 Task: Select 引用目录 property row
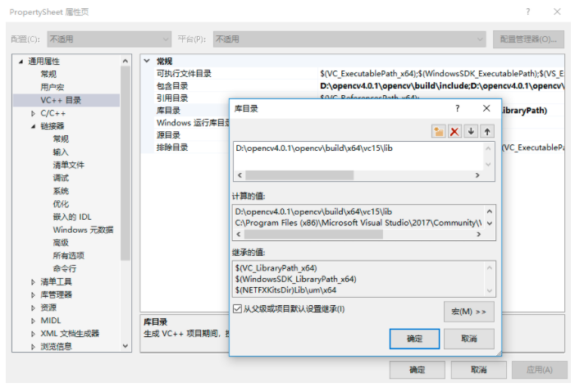[185, 98]
